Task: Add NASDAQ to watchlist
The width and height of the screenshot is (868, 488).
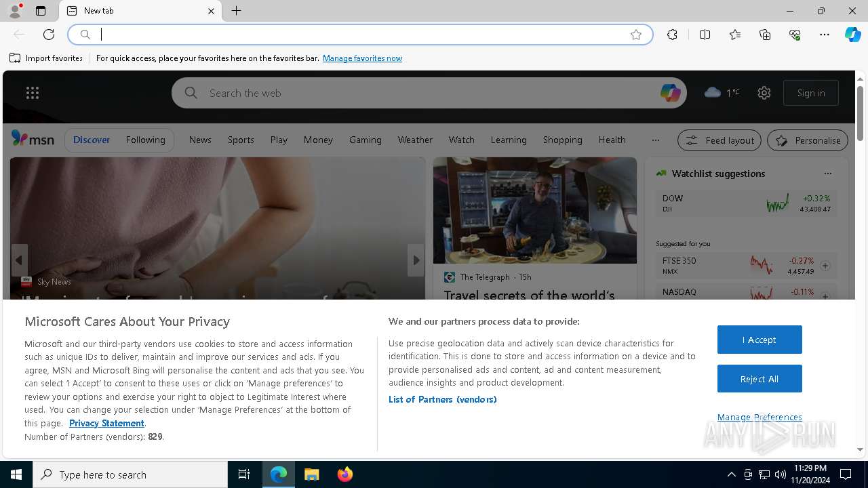Action: tap(825, 296)
